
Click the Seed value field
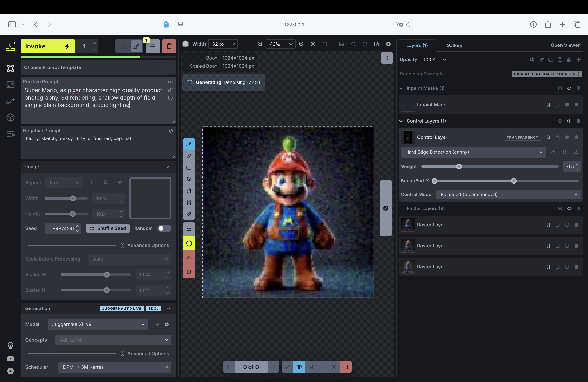pos(63,228)
